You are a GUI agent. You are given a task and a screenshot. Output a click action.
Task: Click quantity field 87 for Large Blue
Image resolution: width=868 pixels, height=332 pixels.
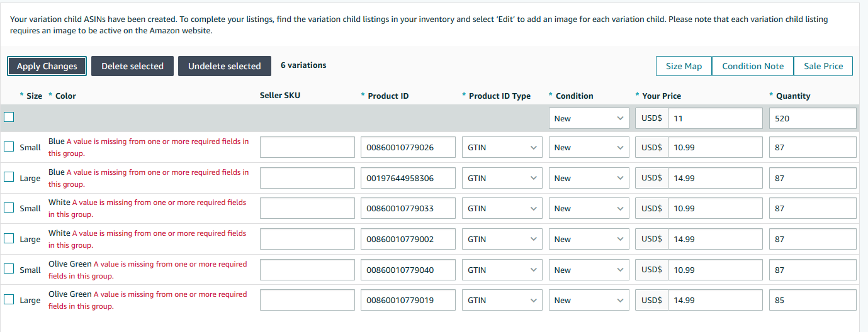[x=813, y=178]
